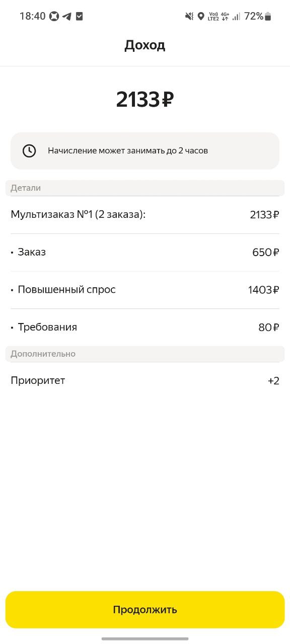This screenshot has height=644, width=290.
Task: Tap the Telegram notification icon
Action: [x=67, y=16]
